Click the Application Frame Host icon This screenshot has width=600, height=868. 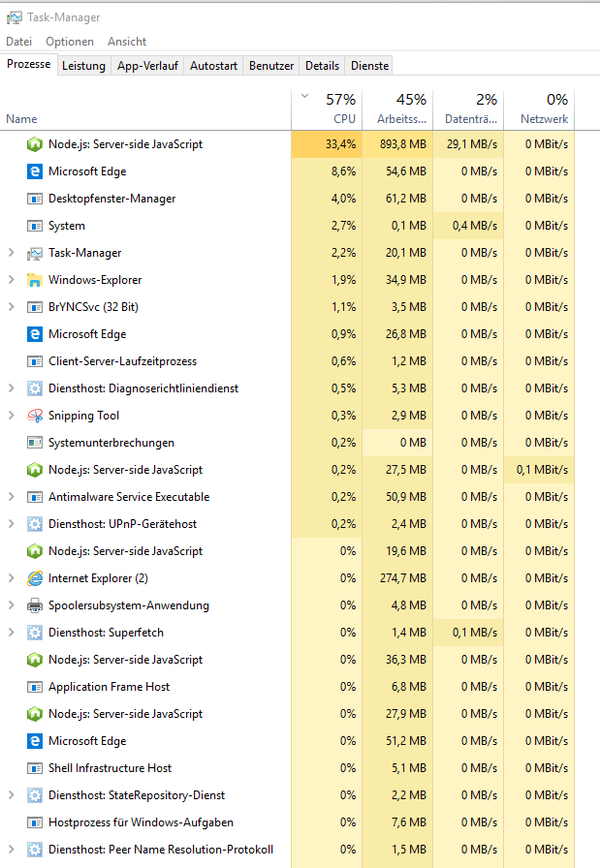tap(34, 687)
